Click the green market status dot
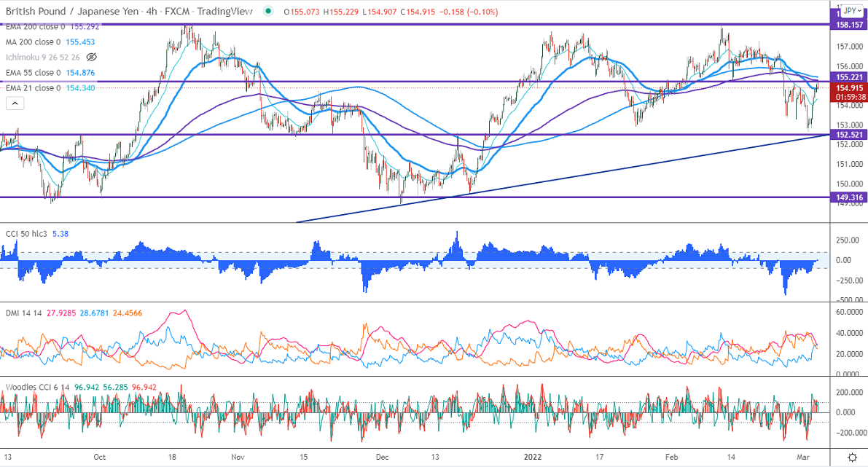This screenshot has width=868, height=467. (268, 11)
